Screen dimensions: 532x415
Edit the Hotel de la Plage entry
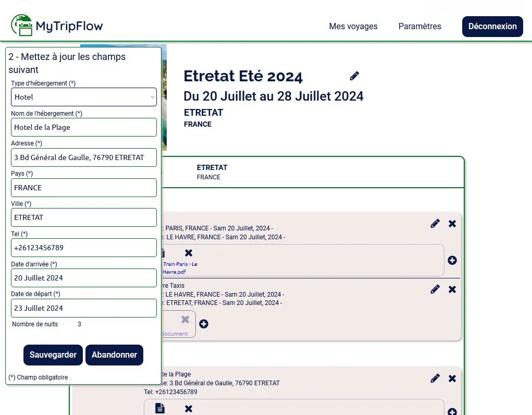(435, 379)
